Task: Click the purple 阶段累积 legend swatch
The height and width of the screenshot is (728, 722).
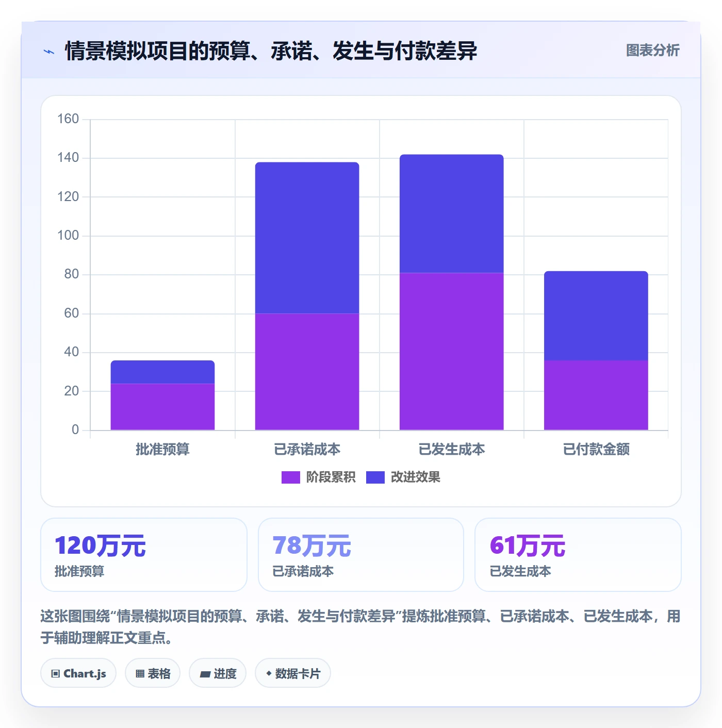Action: (290, 477)
